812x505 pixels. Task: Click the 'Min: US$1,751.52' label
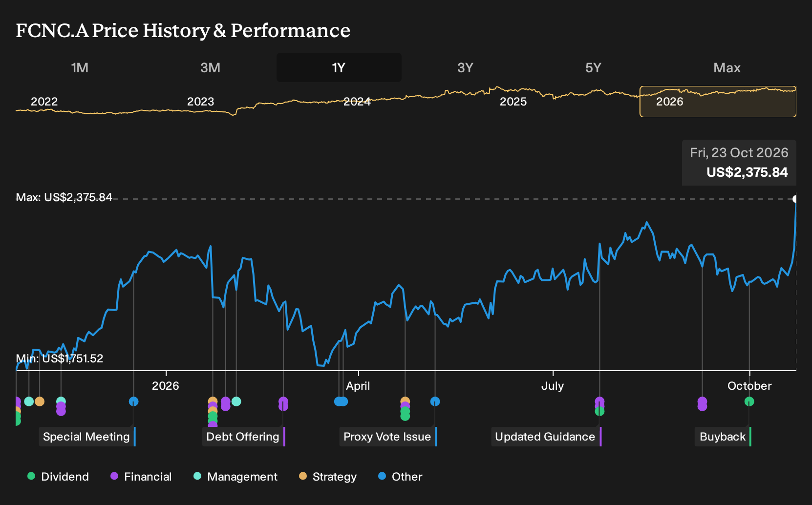(x=60, y=358)
